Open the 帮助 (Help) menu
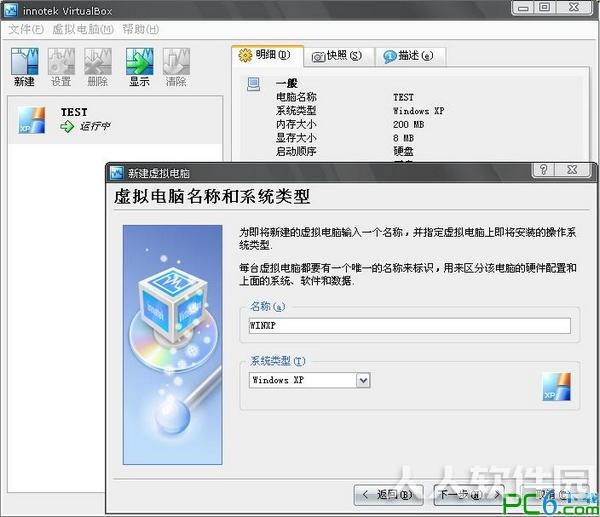The image size is (600, 517). tap(140, 29)
